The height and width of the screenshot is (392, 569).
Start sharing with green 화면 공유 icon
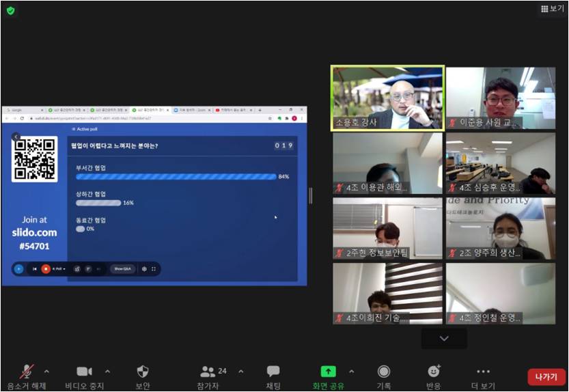tap(329, 372)
